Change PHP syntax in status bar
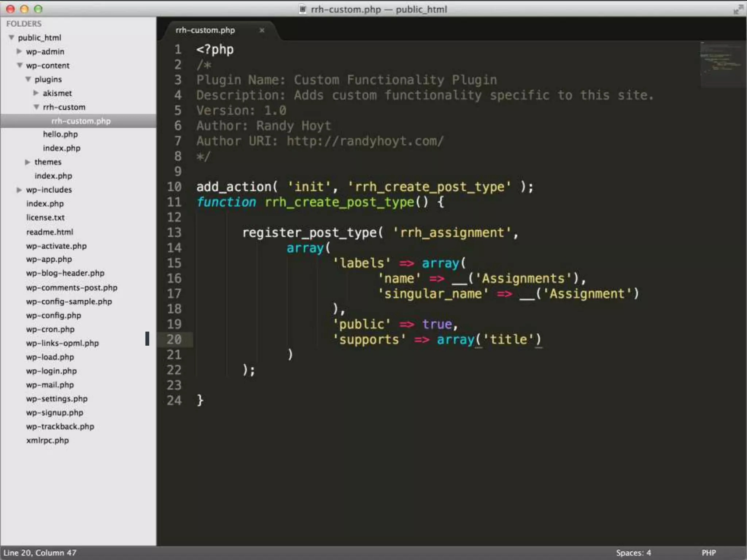Viewport: 747px width, 560px height. (708, 552)
